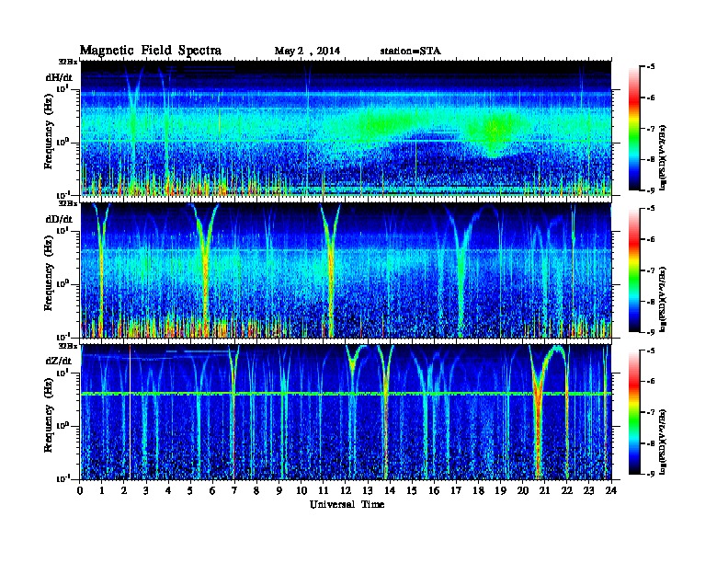This screenshot has height=563, width=728.
Task: Click the 10⁰ frequency tick of dD/dt panel
Action: pyautogui.click(x=63, y=283)
